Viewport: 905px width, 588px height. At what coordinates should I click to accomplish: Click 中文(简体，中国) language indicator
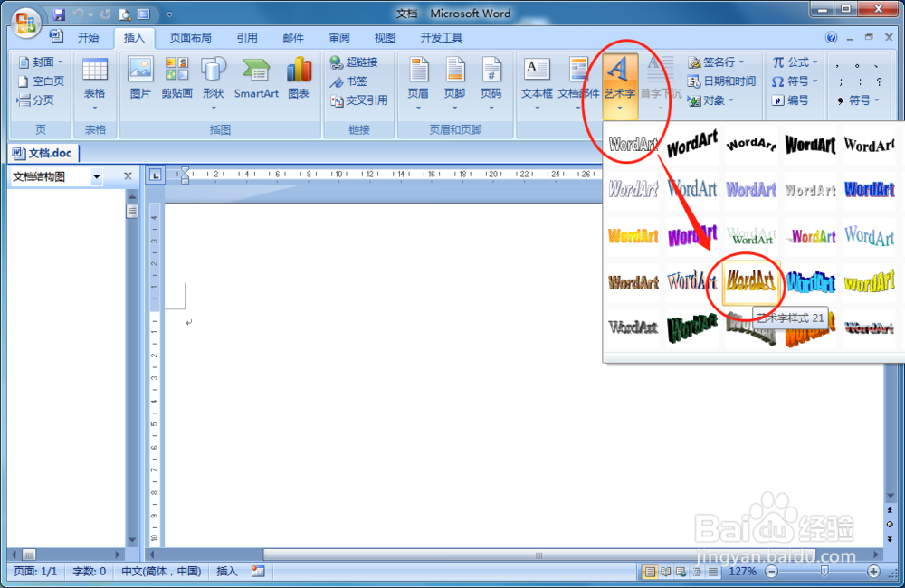click(x=161, y=572)
